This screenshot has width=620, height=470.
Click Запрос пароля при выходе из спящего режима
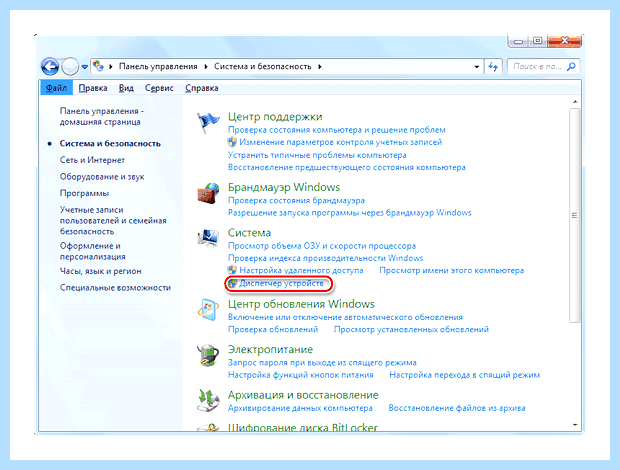click(x=322, y=362)
